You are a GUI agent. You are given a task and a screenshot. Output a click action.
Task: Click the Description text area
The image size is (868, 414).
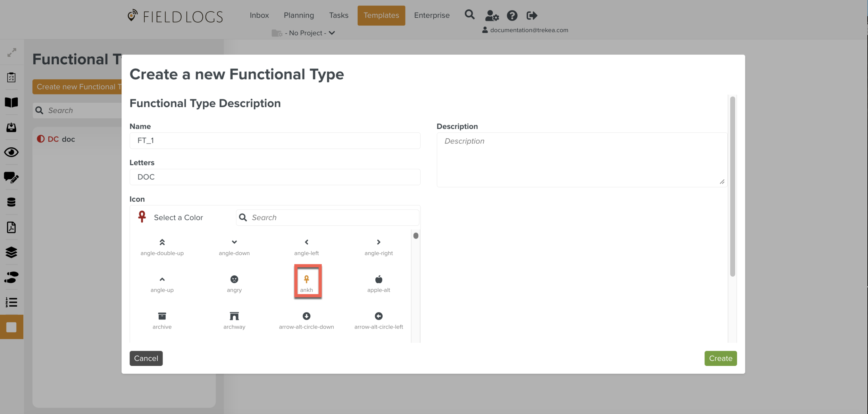[x=582, y=160]
